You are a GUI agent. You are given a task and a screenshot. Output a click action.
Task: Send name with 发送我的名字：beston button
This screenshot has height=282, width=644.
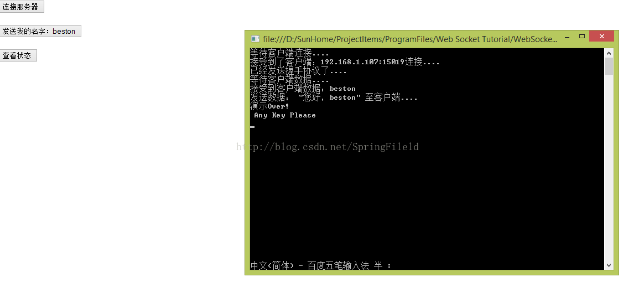tap(40, 31)
